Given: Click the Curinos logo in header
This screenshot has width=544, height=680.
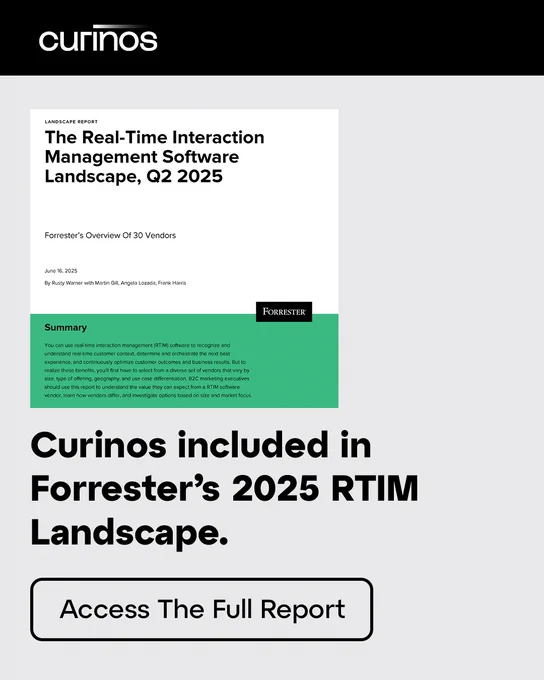Looking at the screenshot, I should 98,38.
